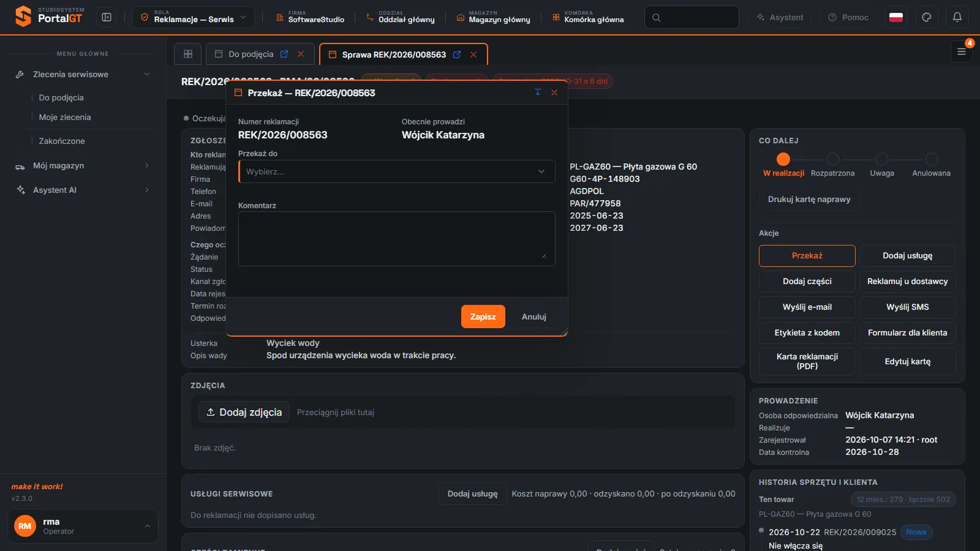The image size is (980, 551).
Task: Open the dashboard grid tab icon
Action: [188, 54]
